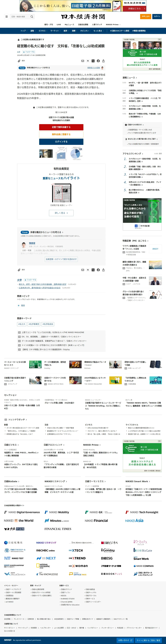Open the 朝刊・夕刊 menu item
Screen dimensions: 166x644
pos(49,24)
